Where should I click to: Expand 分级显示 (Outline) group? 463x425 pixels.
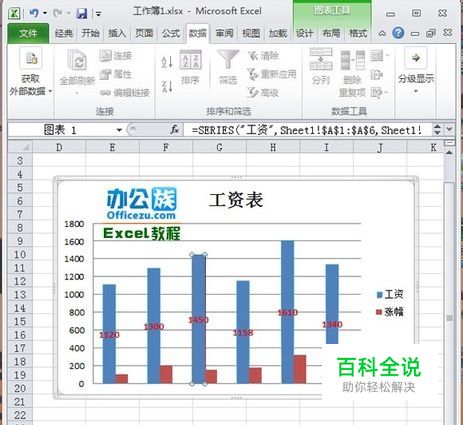click(416, 71)
